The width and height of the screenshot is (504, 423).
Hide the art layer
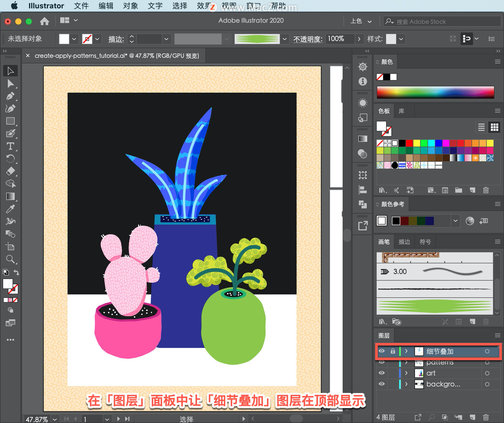point(382,373)
